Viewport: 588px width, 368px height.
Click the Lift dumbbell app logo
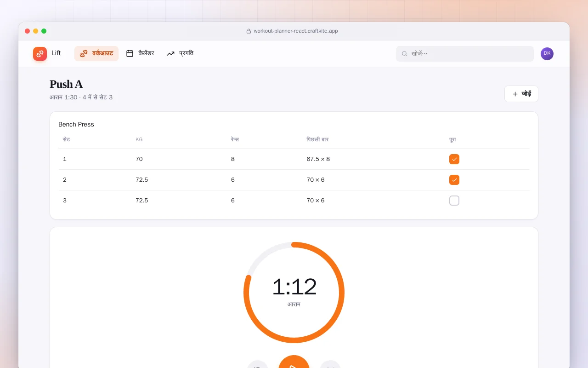[40, 54]
